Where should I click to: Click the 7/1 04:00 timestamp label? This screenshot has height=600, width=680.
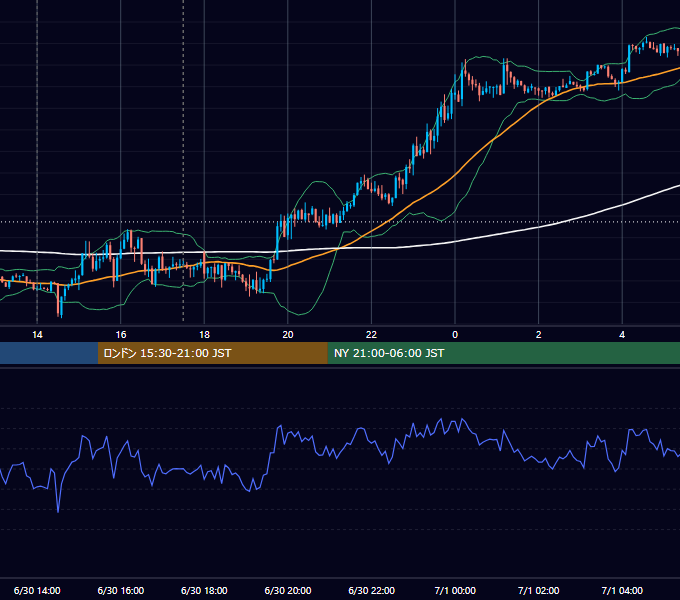point(622,590)
